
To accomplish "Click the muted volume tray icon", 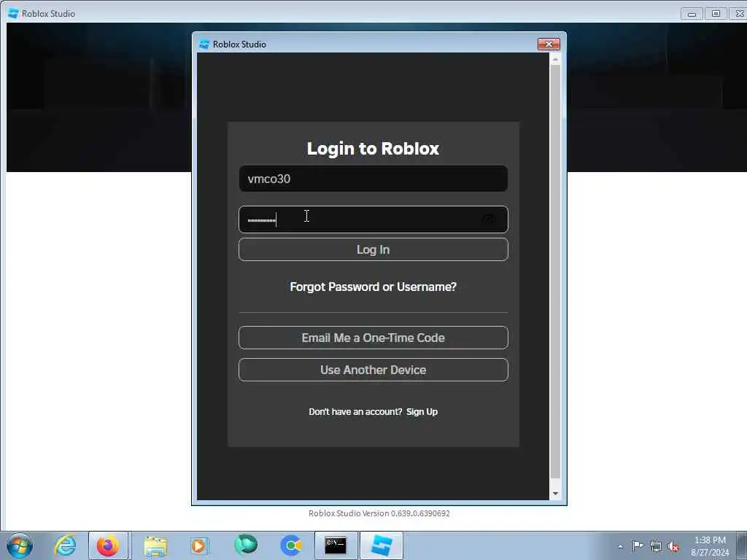I will pyautogui.click(x=673, y=546).
